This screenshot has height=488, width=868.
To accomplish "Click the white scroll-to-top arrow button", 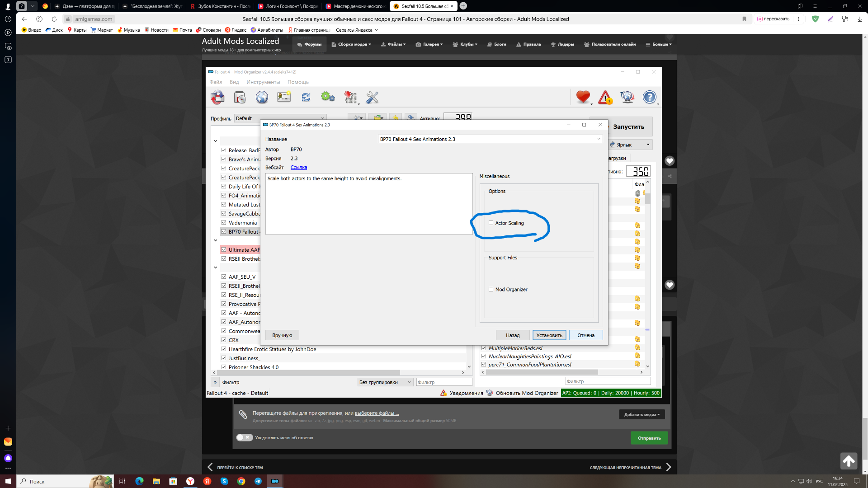I will click(x=849, y=461).
